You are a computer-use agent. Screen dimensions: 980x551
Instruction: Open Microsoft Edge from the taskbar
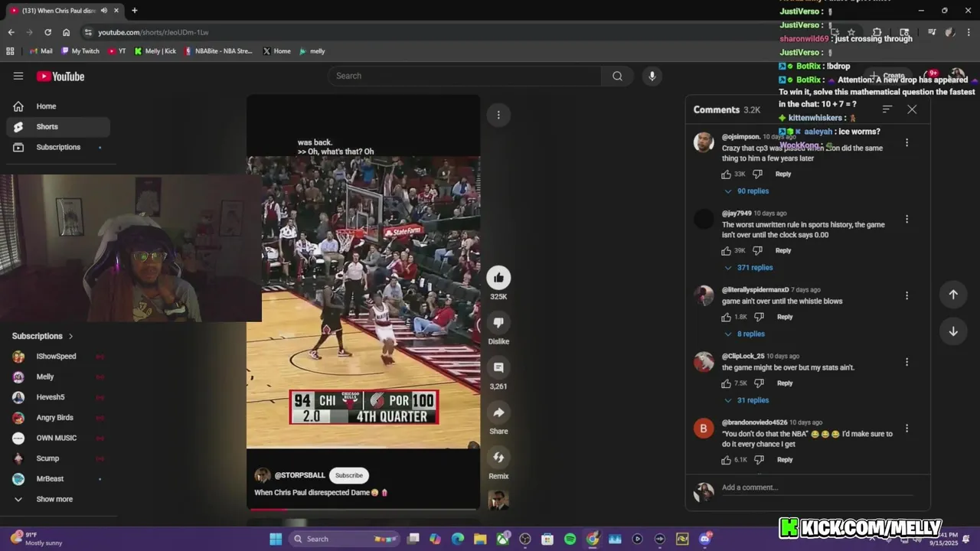[458, 539]
